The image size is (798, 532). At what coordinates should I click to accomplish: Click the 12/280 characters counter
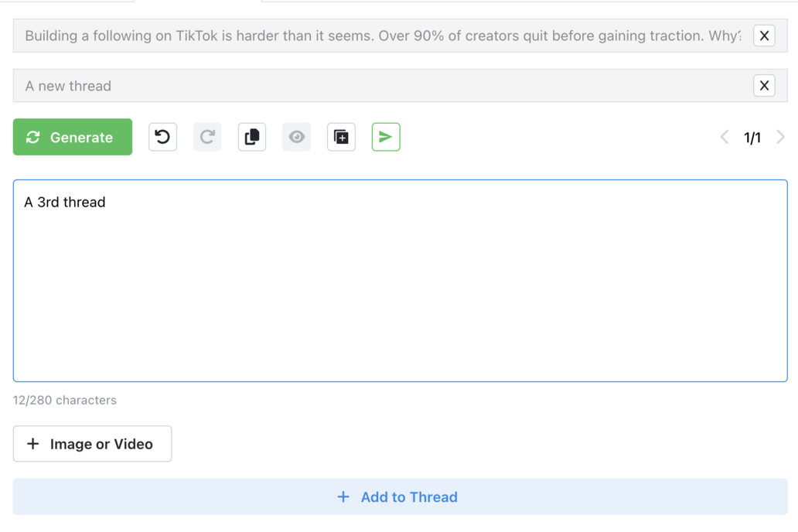click(65, 401)
